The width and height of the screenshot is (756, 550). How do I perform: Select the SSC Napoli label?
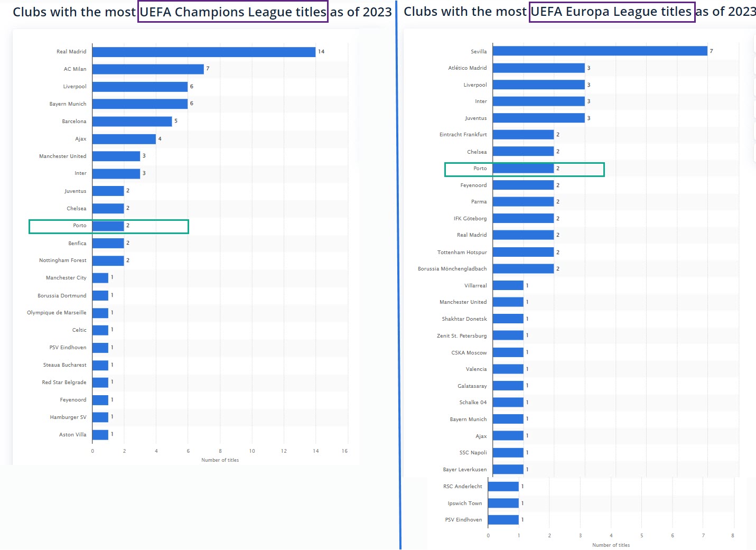click(x=473, y=453)
